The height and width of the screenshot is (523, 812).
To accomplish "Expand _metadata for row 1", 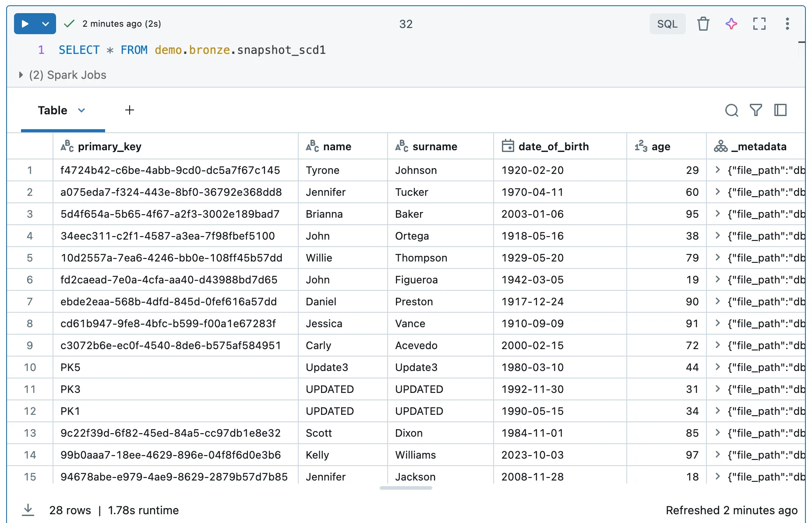I will coord(717,170).
